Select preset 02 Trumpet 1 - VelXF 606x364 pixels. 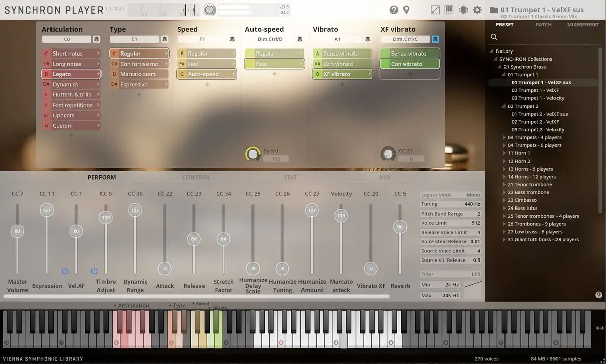pos(535,90)
